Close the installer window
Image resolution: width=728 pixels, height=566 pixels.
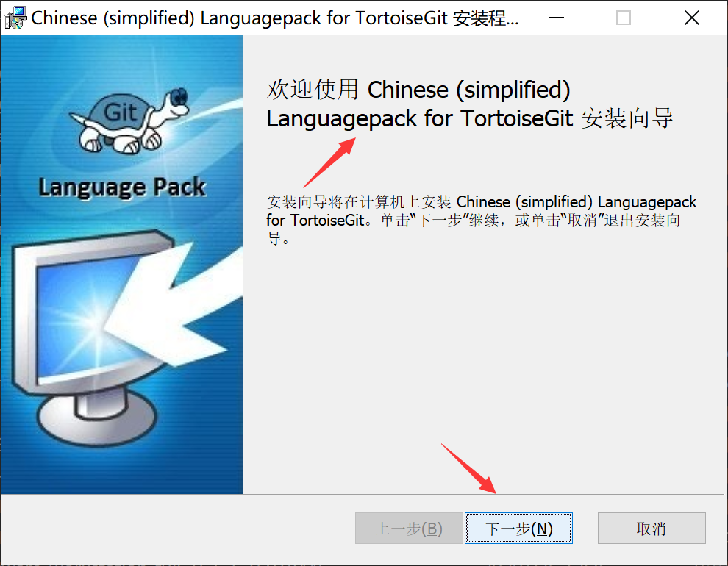coord(692,18)
